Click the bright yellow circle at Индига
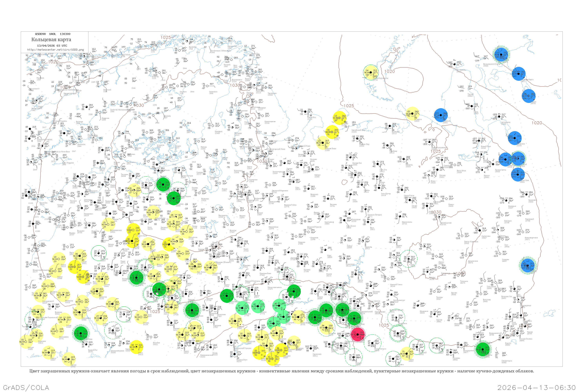This screenshot has height=392, width=588. click(332, 132)
